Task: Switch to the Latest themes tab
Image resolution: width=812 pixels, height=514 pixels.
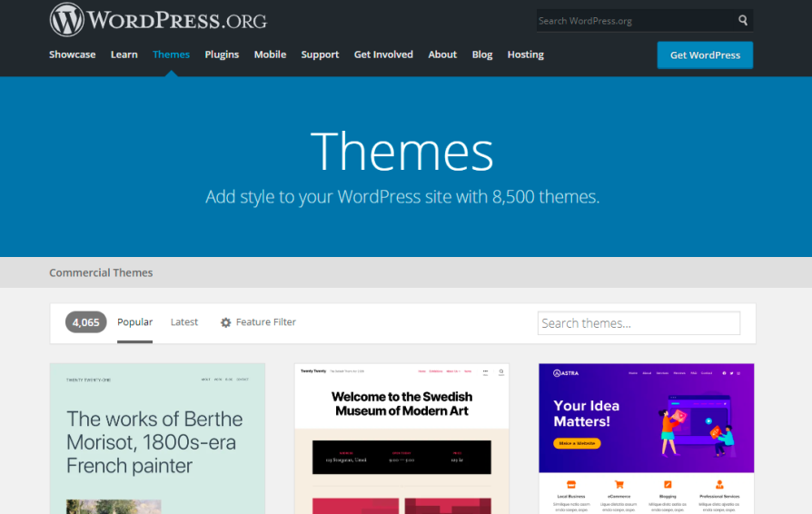Action: click(x=184, y=322)
